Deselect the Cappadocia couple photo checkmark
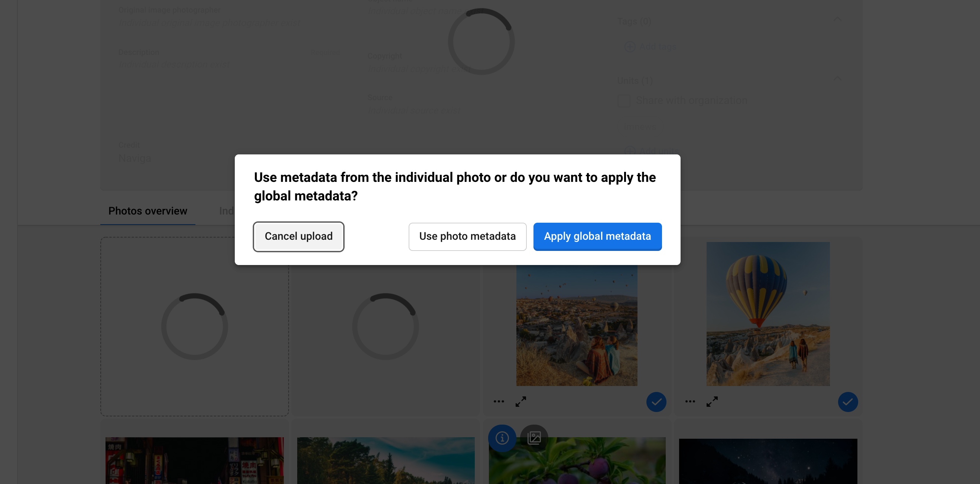 click(x=656, y=402)
